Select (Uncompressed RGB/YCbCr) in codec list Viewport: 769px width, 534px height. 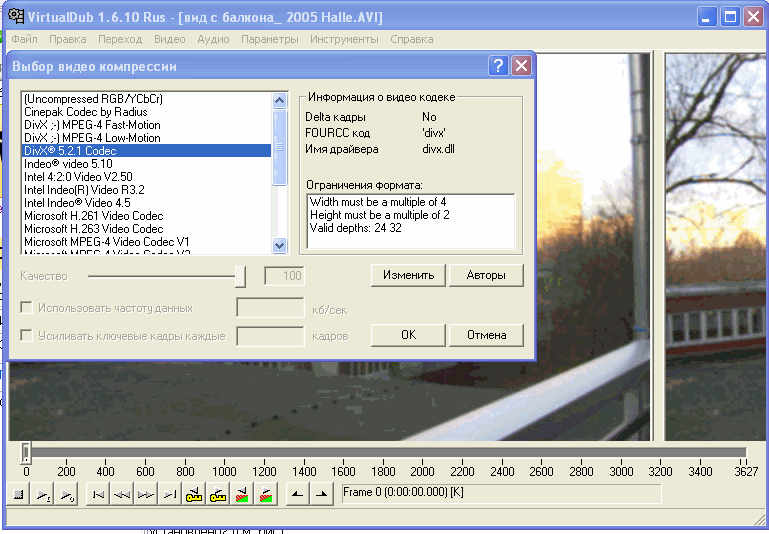(x=147, y=99)
